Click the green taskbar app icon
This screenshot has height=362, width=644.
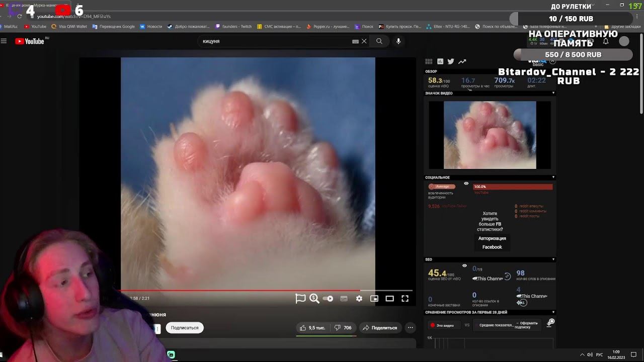tap(171, 354)
